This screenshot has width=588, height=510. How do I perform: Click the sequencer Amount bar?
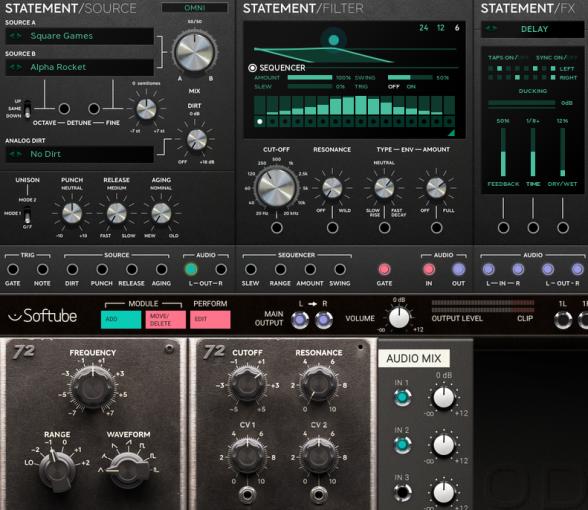310,78
